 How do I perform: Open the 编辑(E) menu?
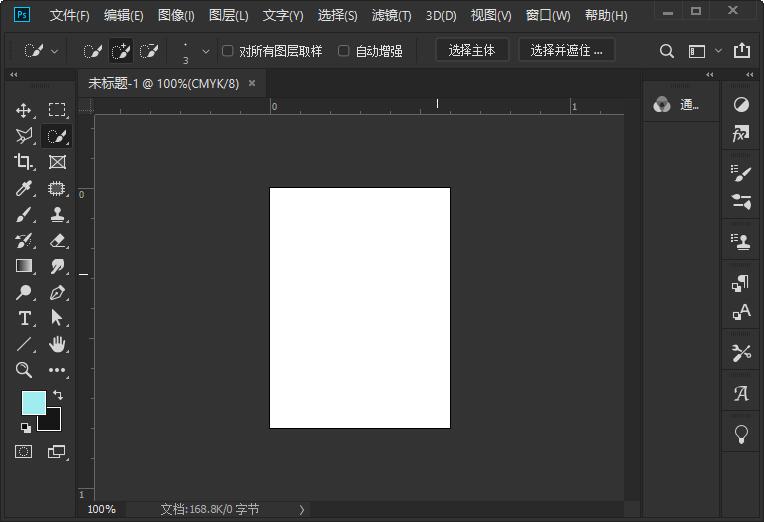point(124,16)
